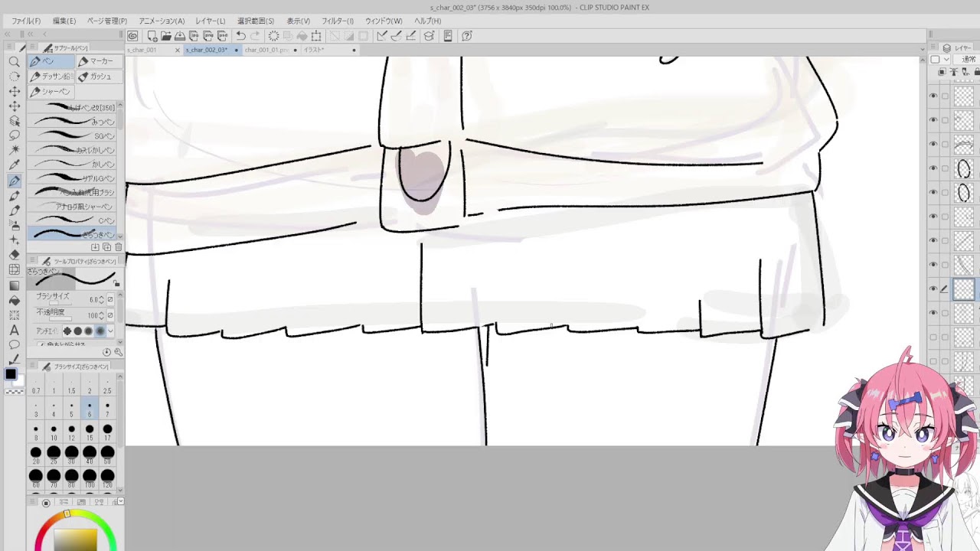Click the selected layer thumbnail

[964, 289]
